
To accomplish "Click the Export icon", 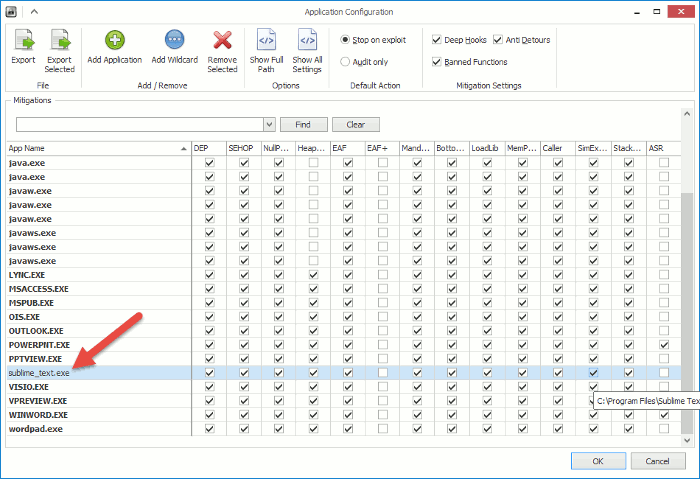I will [x=24, y=40].
